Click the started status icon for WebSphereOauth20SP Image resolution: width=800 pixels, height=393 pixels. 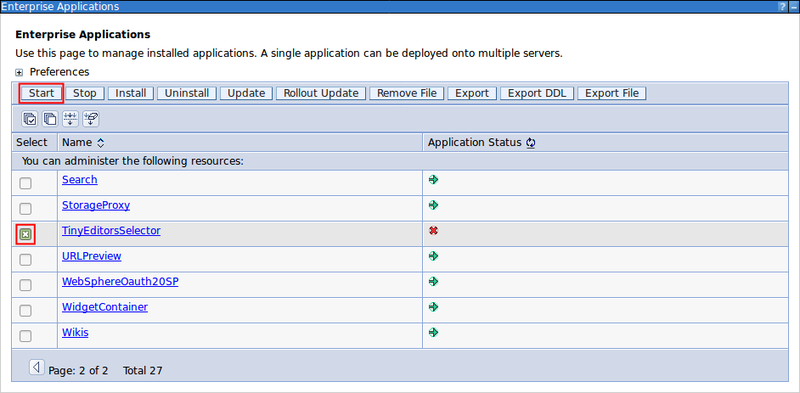coord(434,281)
